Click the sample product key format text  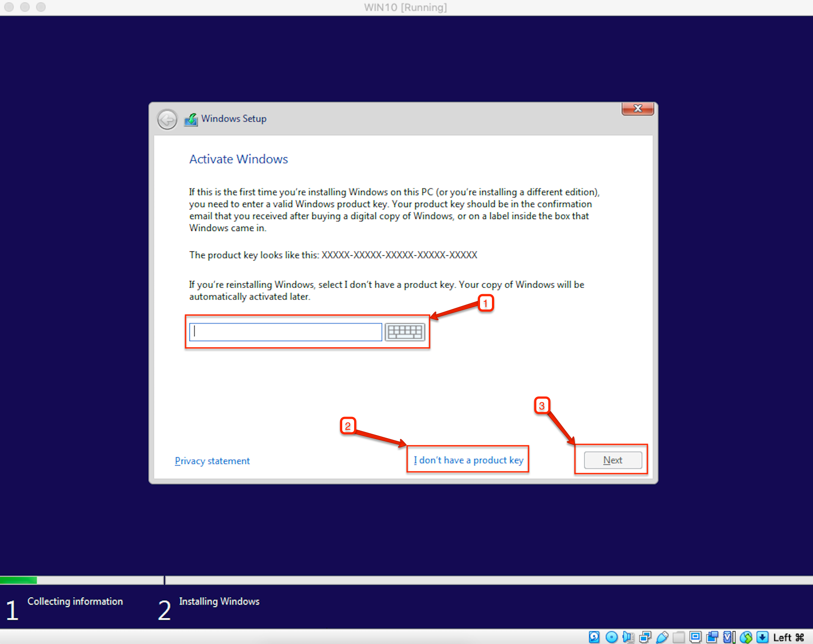pyautogui.click(x=399, y=255)
